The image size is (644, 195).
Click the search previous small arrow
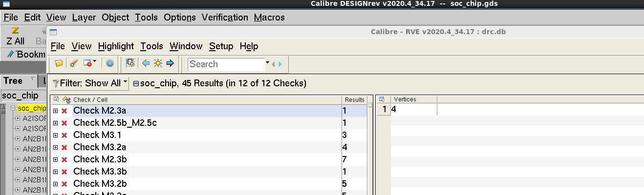coord(274,64)
